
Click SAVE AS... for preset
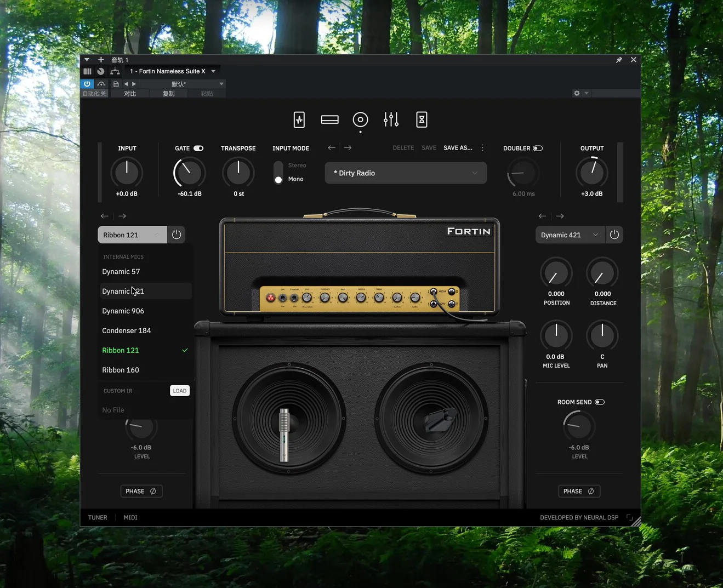458,148
